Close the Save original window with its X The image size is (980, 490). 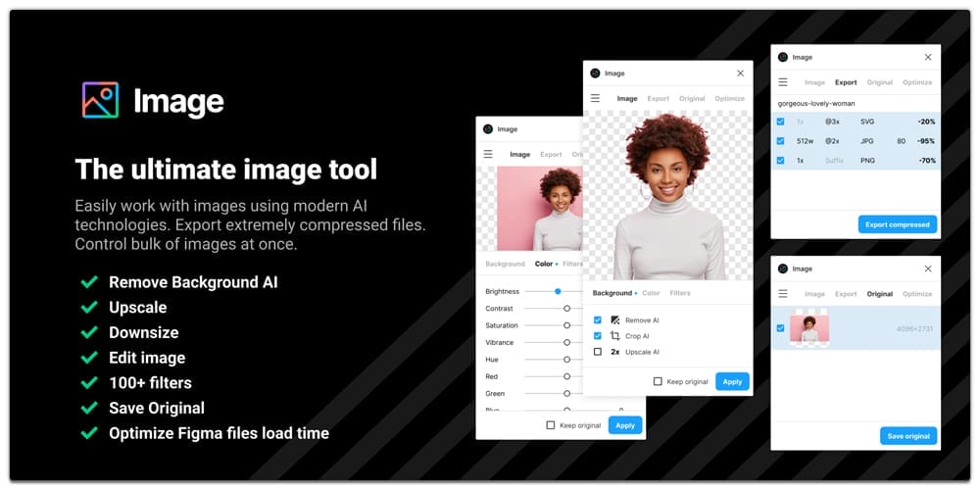click(x=928, y=269)
